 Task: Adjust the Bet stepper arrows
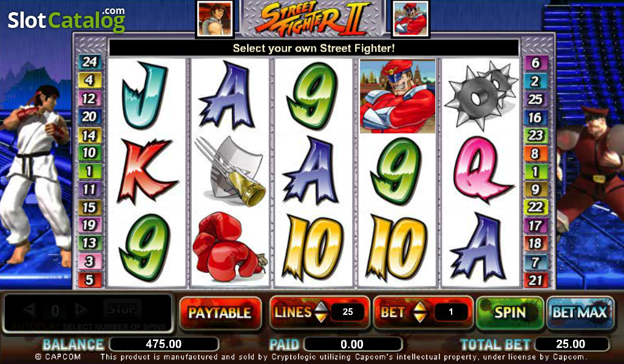coord(419,312)
